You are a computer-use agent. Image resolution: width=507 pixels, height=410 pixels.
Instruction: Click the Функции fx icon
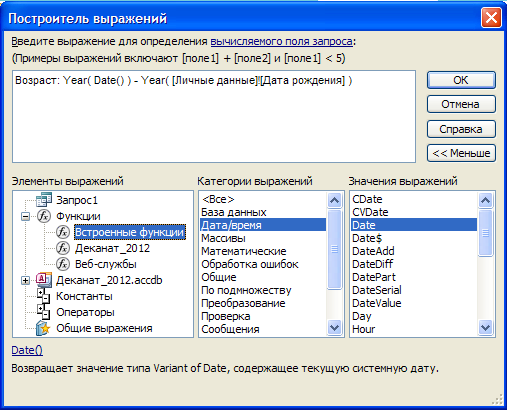coord(44,216)
